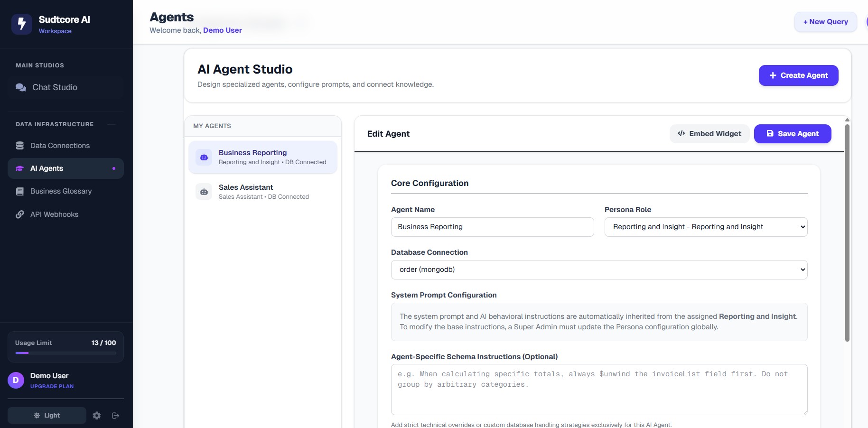Open the Database Connection dropdown
The height and width of the screenshot is (428, 868).
point(599,270)
